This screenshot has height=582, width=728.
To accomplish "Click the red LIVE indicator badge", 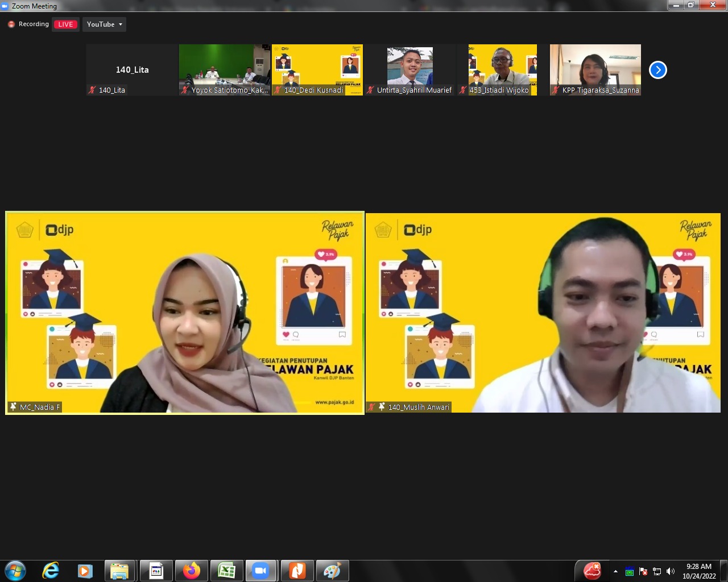I will [x=65, y=24].
